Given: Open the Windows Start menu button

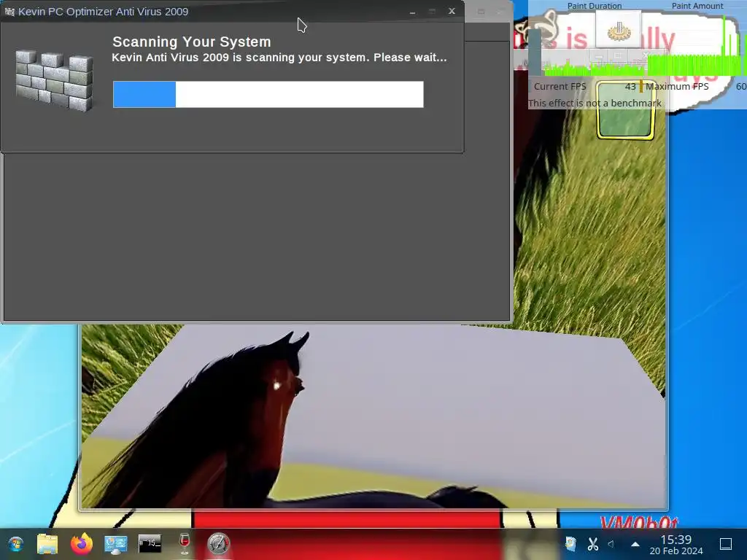Looking at the screenshot, I should (16, 544).
